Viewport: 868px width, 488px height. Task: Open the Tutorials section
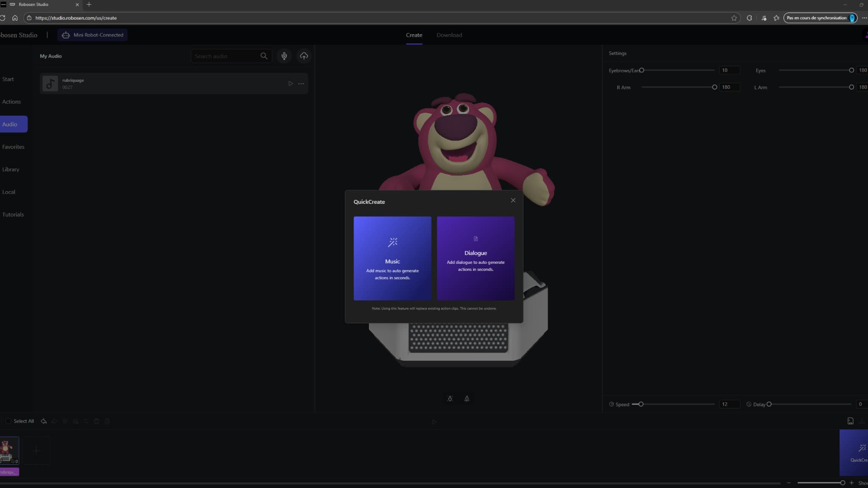pos(13,214)
